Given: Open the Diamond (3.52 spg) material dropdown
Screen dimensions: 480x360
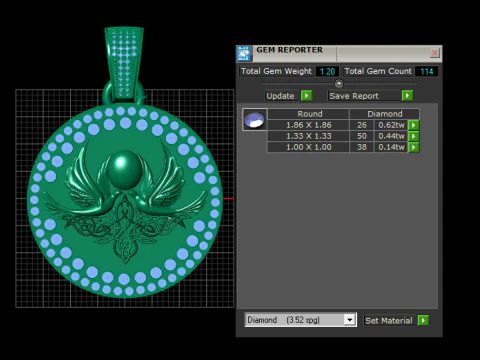Looking at the screenshot, I should [349, 320].
